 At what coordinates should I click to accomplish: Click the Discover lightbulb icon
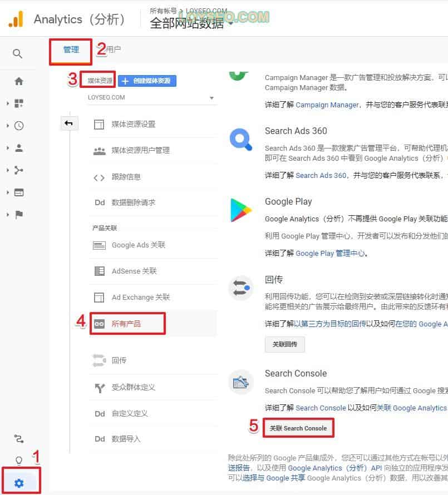pos(19,461)
